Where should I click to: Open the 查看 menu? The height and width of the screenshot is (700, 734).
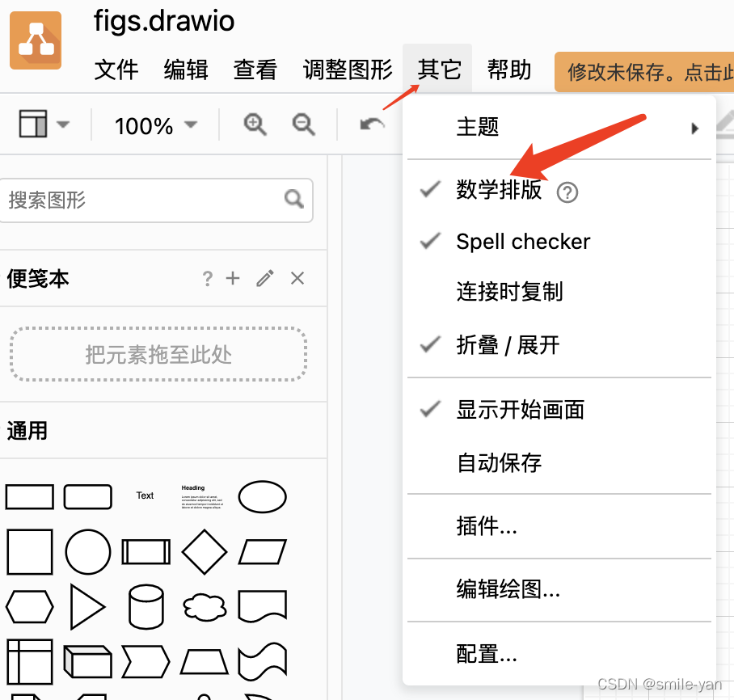255,70
